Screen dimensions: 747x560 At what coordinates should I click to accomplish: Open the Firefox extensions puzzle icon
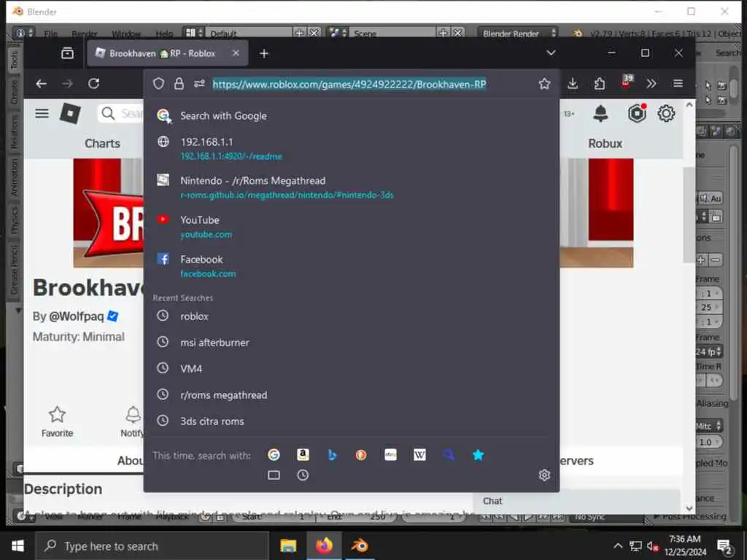600,84
